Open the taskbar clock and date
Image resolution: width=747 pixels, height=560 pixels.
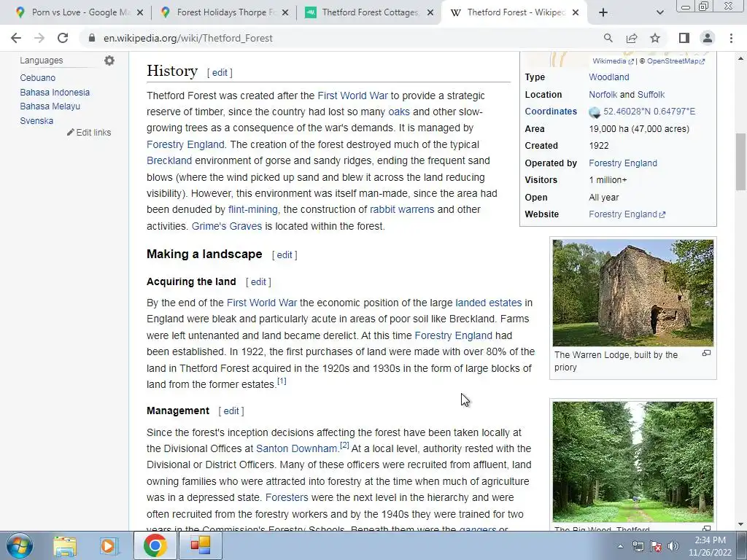[710, 546]
